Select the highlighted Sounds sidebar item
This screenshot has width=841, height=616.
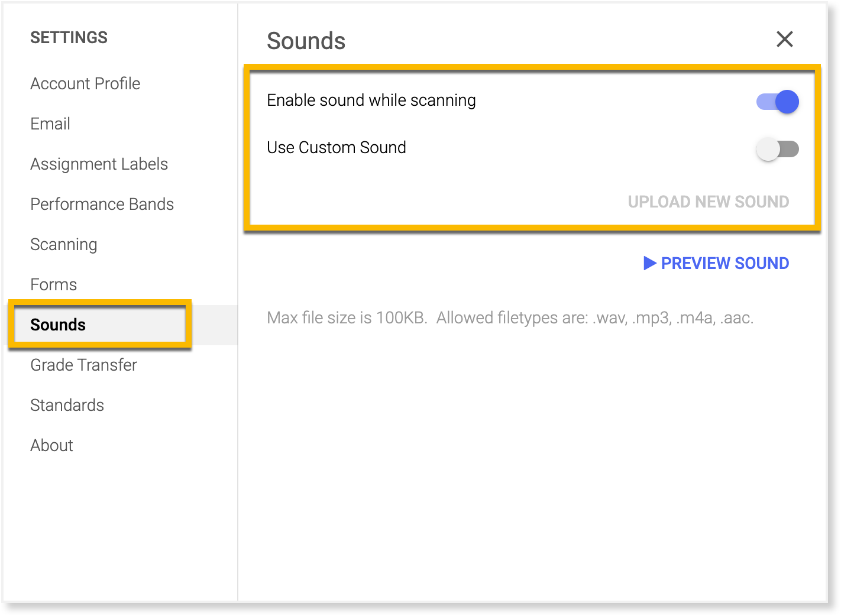pos(58,325)
